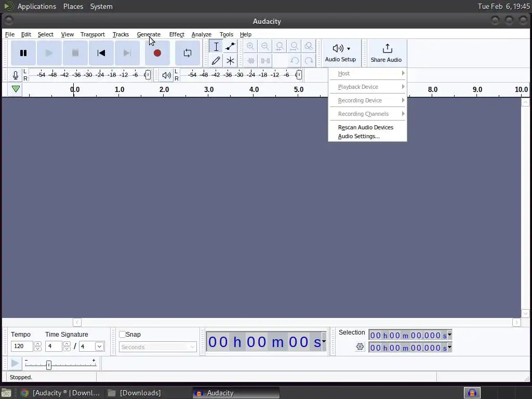Adjust the recording level slider handle

tap(147, 75)
